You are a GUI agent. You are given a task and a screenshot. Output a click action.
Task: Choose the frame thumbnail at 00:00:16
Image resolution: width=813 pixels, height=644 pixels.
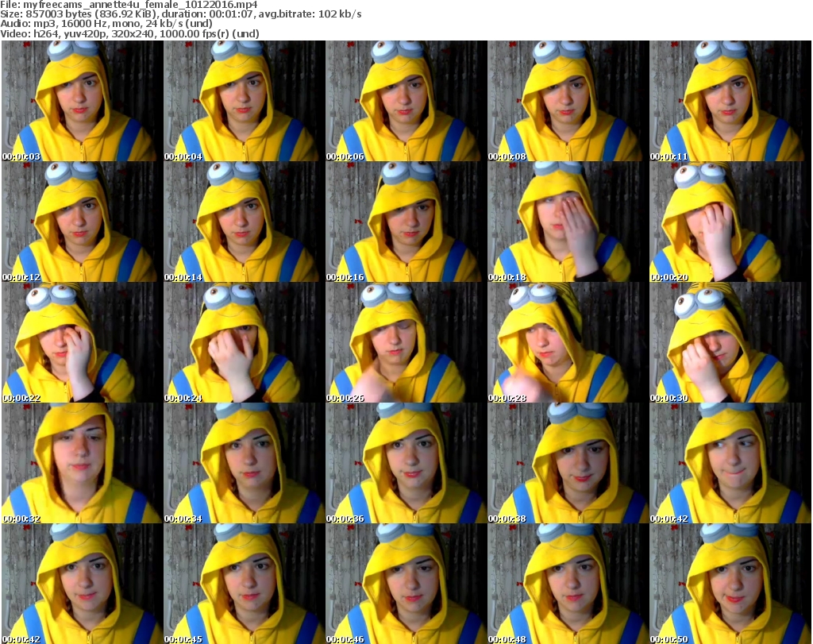406,222
